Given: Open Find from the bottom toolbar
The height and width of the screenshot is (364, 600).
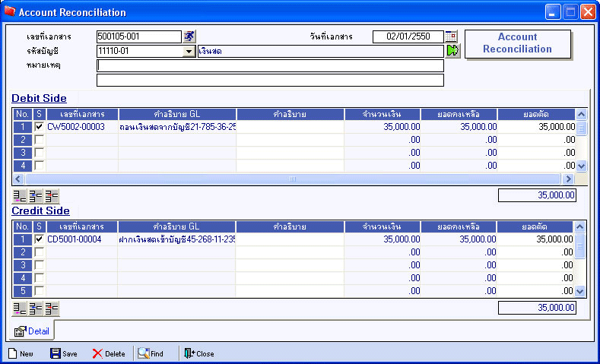Looking at the screenshot, I should click(x=151, y=353).
